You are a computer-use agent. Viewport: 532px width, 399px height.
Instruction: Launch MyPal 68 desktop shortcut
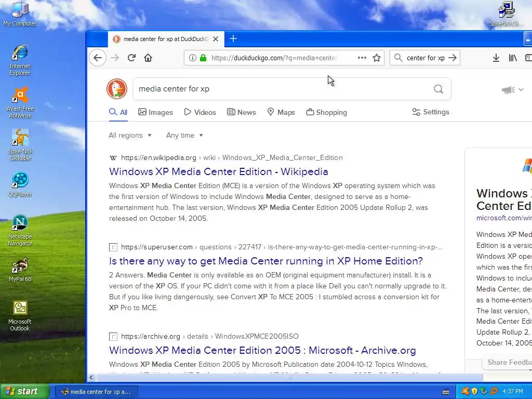(20, 270)
